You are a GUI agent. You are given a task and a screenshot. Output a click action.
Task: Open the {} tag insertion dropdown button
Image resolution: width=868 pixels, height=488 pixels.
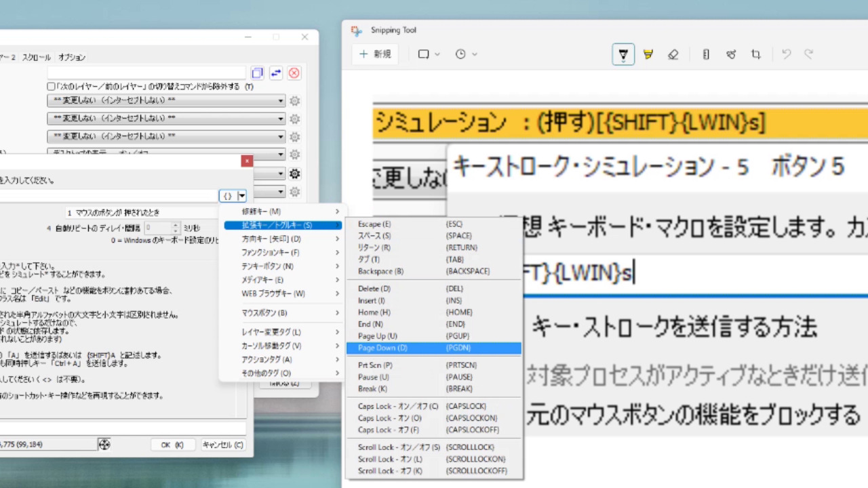(x=233, y=196)
